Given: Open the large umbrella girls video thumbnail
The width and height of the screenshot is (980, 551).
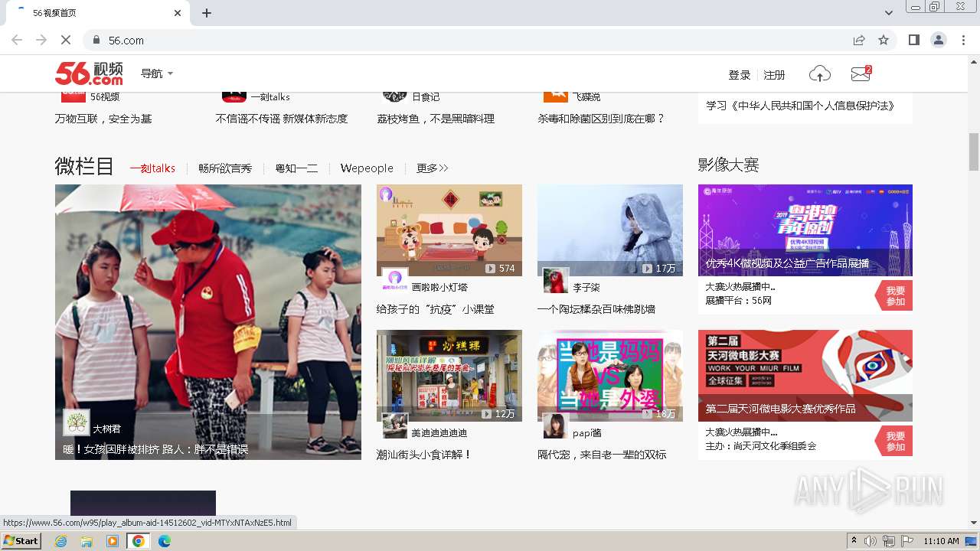Looking at the screenshot, I should click(x=208, y=321).
